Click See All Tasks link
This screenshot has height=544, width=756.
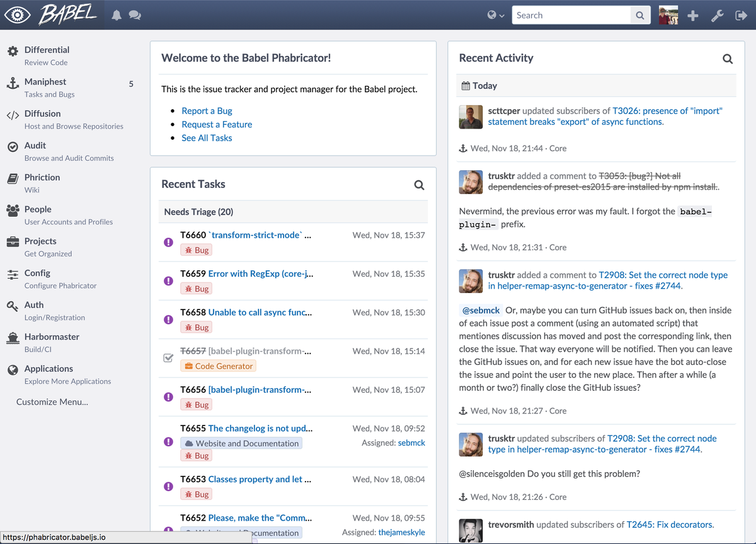(207, 138)
